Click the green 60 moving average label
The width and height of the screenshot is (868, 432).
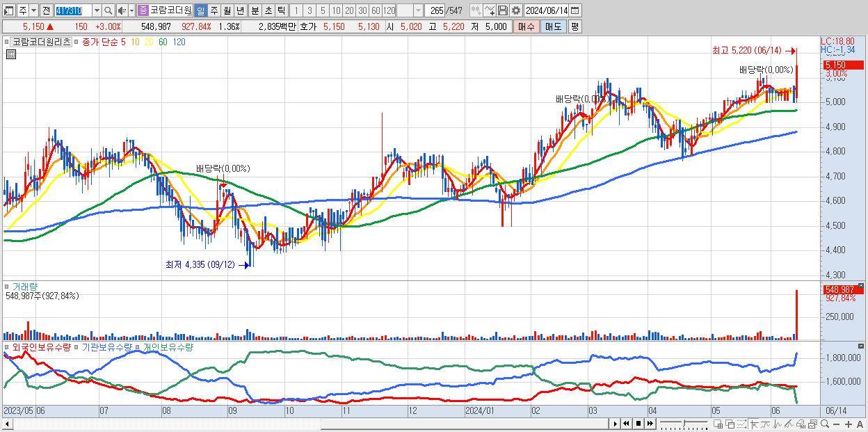pyautogui.click(x=163, y=42)
